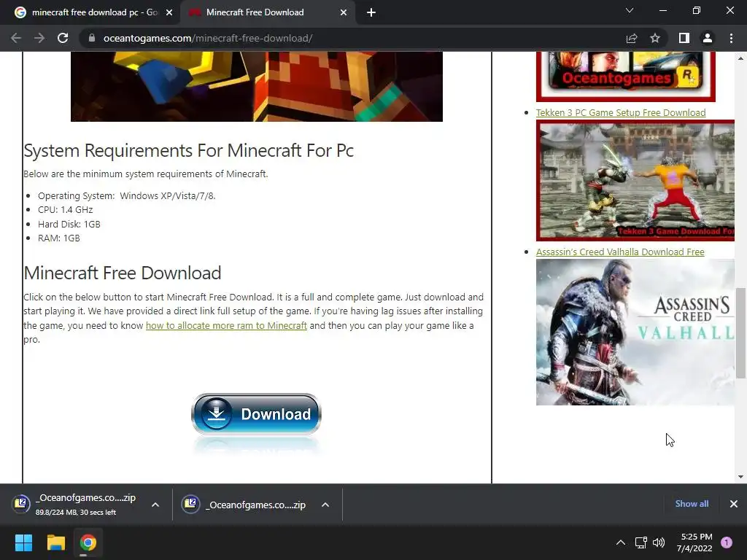Click the 89.8/224 MB download progress text
Viewport: 747px width, 560px height.
76,513
